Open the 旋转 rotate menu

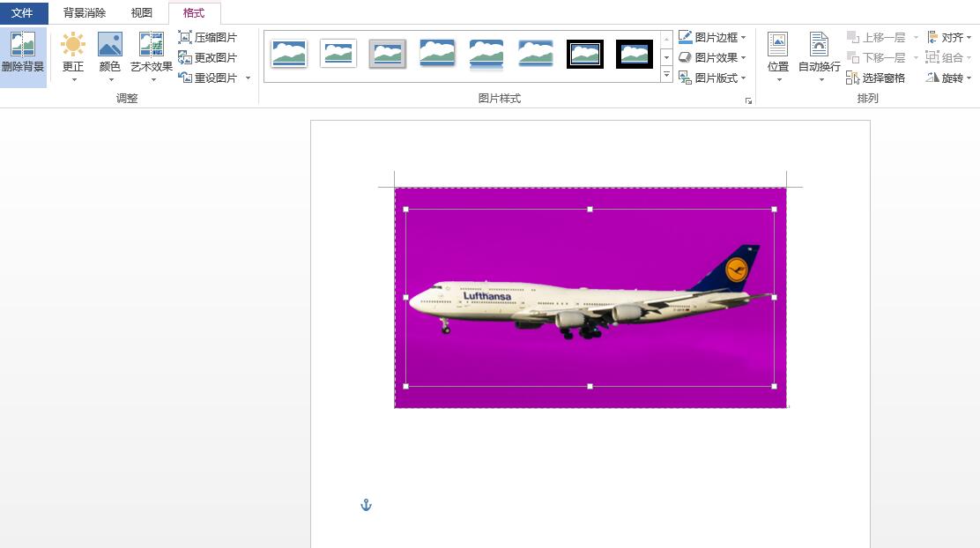click(x=949, y=78)
